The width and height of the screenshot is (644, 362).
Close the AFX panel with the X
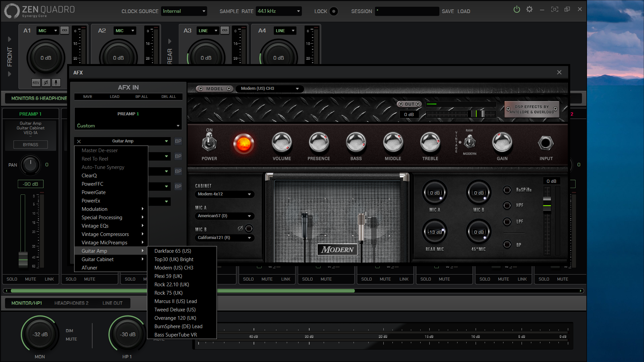[x=559, y=72]
